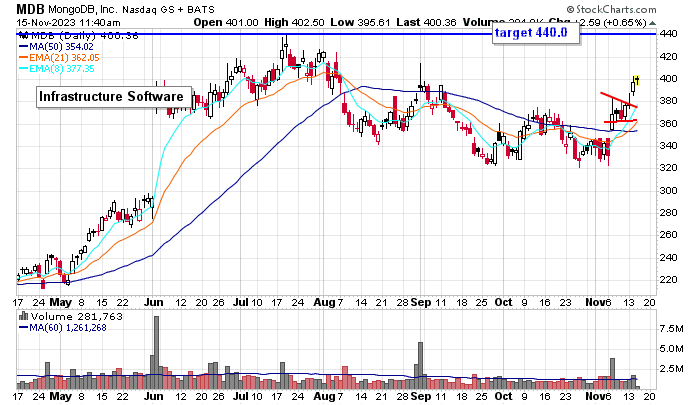Select the MDB ticker symbol in the header
700x405 pixels.
coord(30,9)
